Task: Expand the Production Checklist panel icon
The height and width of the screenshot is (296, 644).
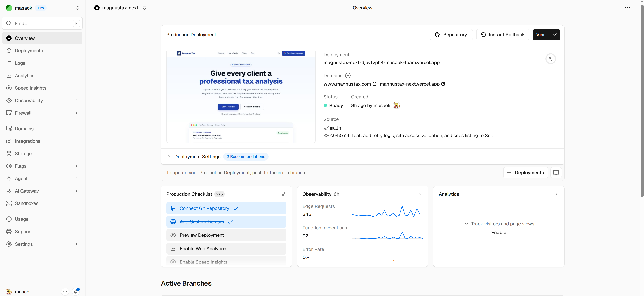Action: click(x=283, y=194)
